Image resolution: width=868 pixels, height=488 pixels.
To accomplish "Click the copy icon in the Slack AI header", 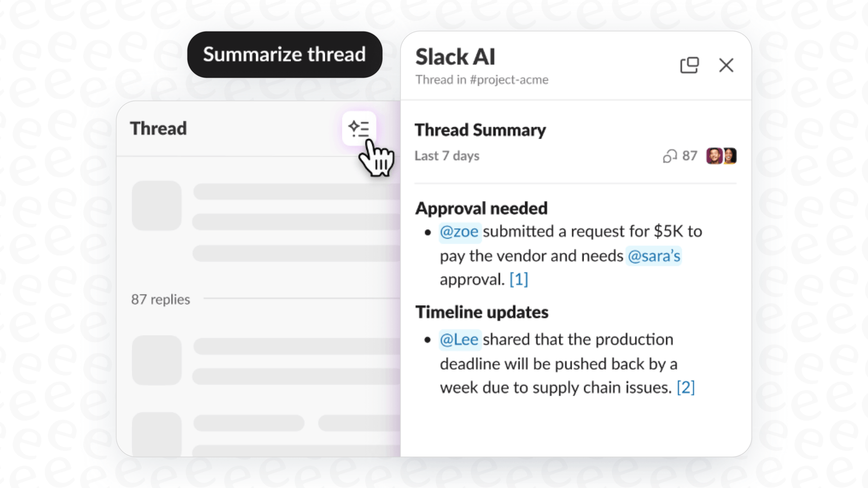I will pos(690,65).
